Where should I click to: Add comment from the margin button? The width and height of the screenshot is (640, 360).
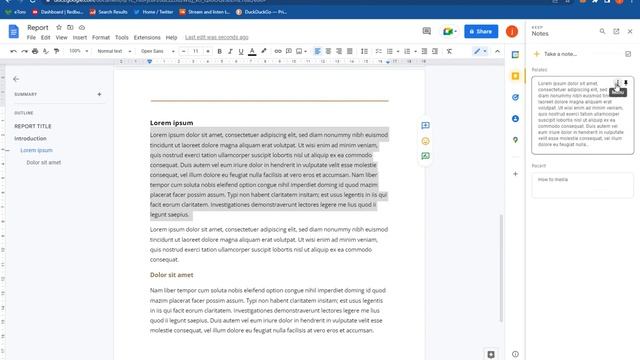click(x=425, y=125)
